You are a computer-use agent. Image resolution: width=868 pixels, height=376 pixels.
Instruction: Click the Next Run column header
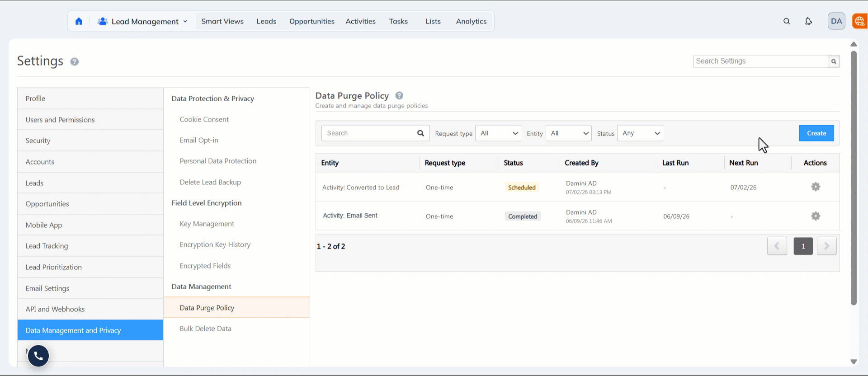(x=743, y=163)
